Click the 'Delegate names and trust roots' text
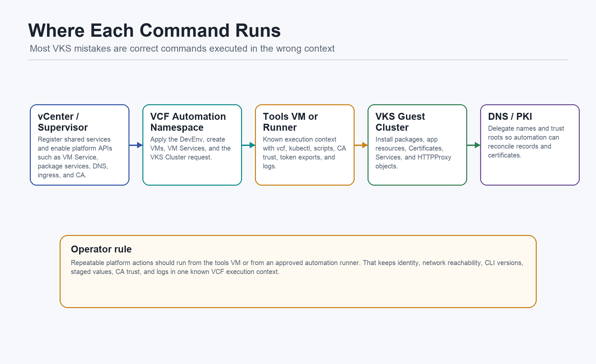596x364 pixels. click(526, 142)
